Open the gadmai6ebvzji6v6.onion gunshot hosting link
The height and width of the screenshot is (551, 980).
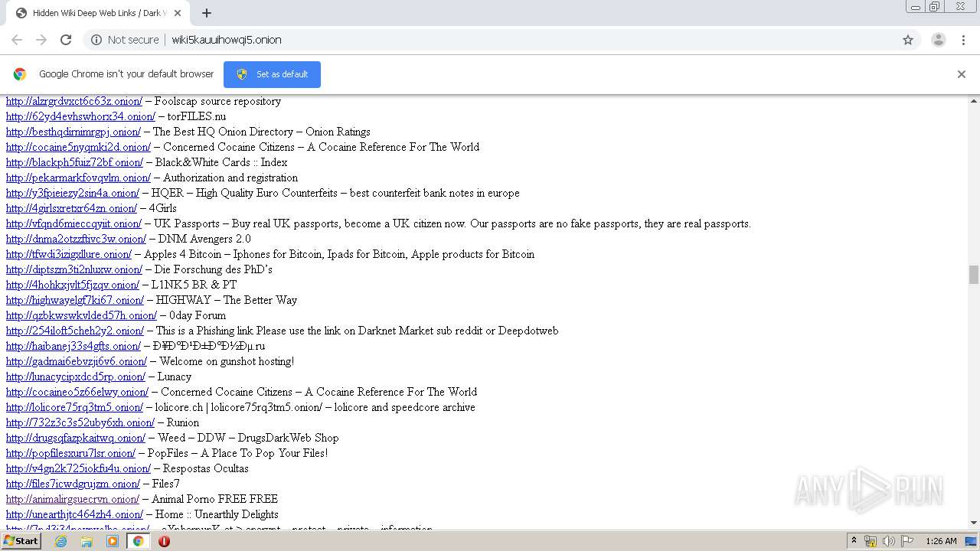tap(77, 361)
